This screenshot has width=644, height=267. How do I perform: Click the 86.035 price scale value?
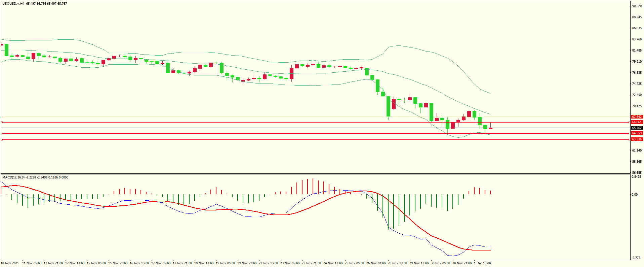(637, 28)
